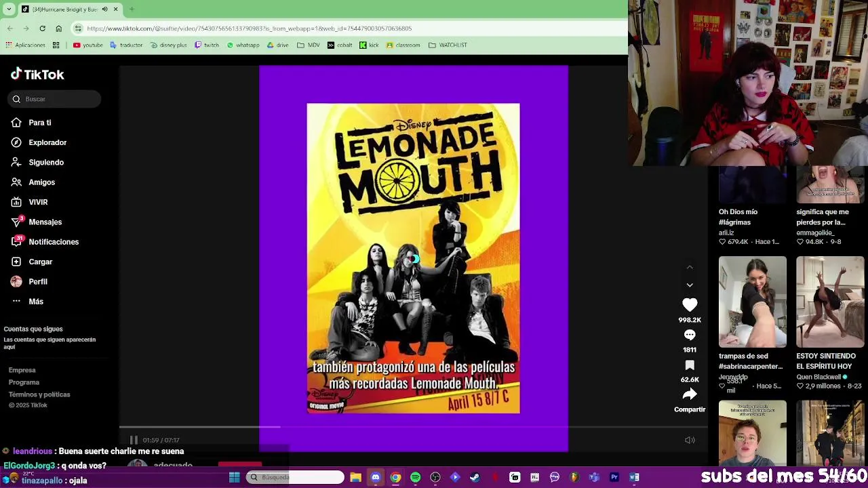Open Spotify from the taskbar
The width and height of the screenshot is (868, 488).
(415, 477)
